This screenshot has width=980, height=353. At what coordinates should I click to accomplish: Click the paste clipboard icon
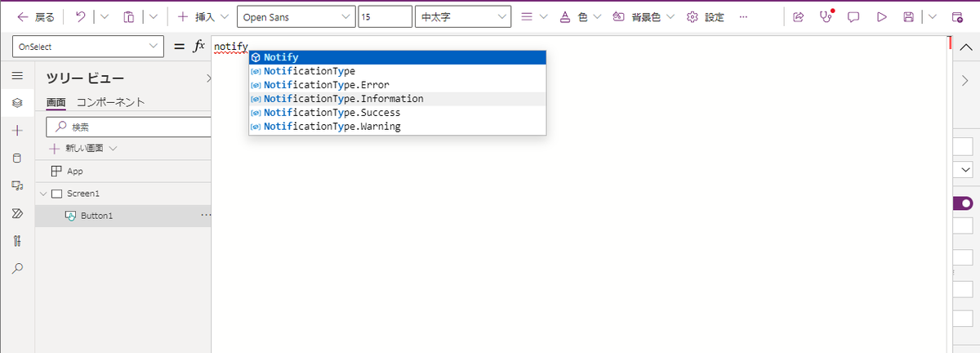[x=129, y=16]
